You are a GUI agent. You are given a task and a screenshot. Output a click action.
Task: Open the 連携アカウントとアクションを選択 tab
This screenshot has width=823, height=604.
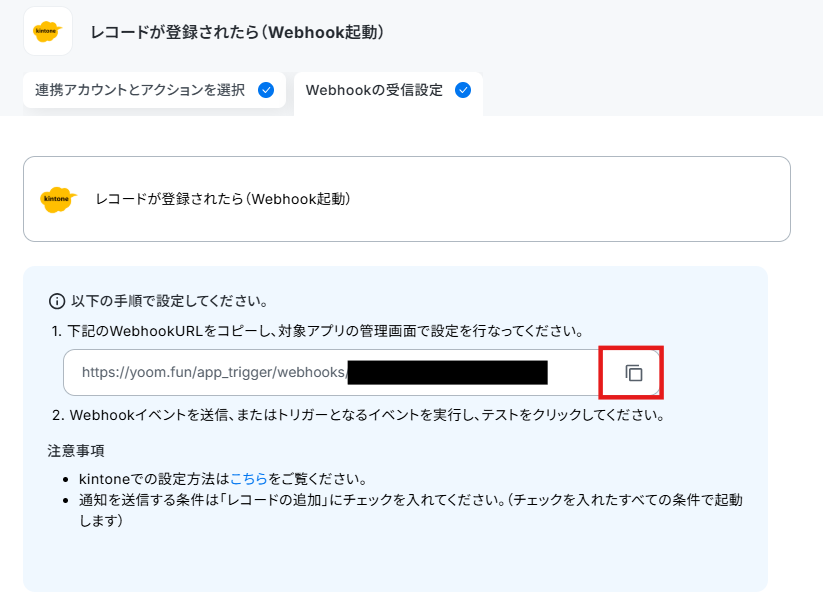(154, 90)
